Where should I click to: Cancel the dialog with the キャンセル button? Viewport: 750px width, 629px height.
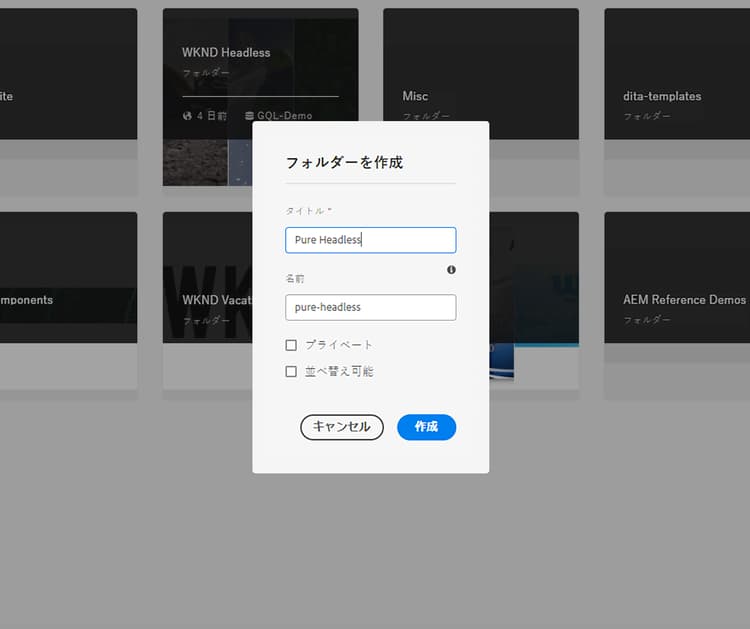pyautogui.click(x=342, y=427)
